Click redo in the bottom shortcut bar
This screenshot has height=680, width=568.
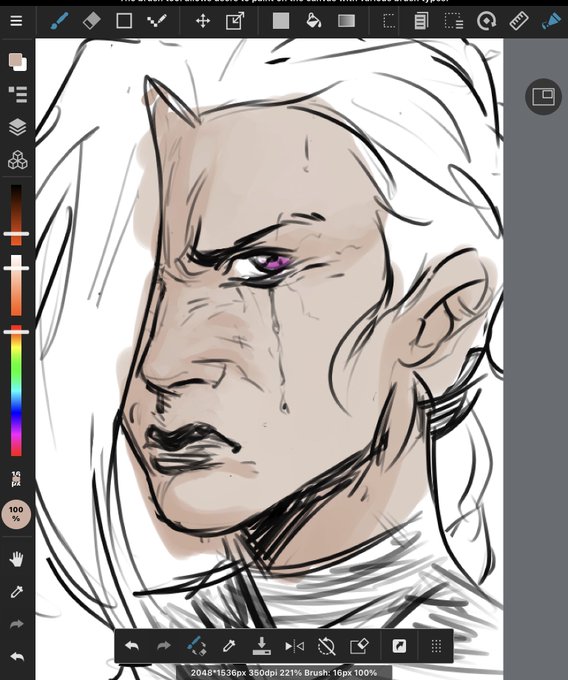pyautogui.click(x=164, y=646)
